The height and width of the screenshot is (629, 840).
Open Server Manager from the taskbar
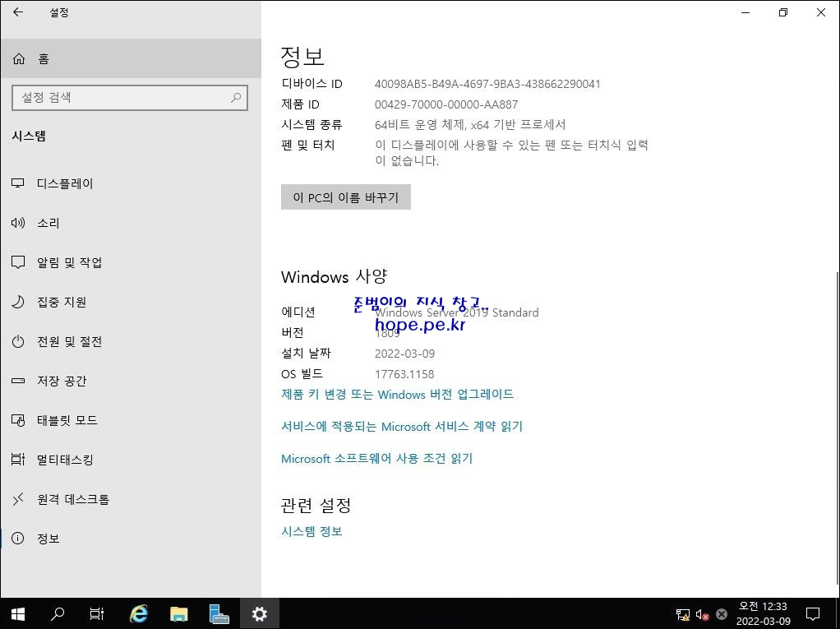(219, 614)
